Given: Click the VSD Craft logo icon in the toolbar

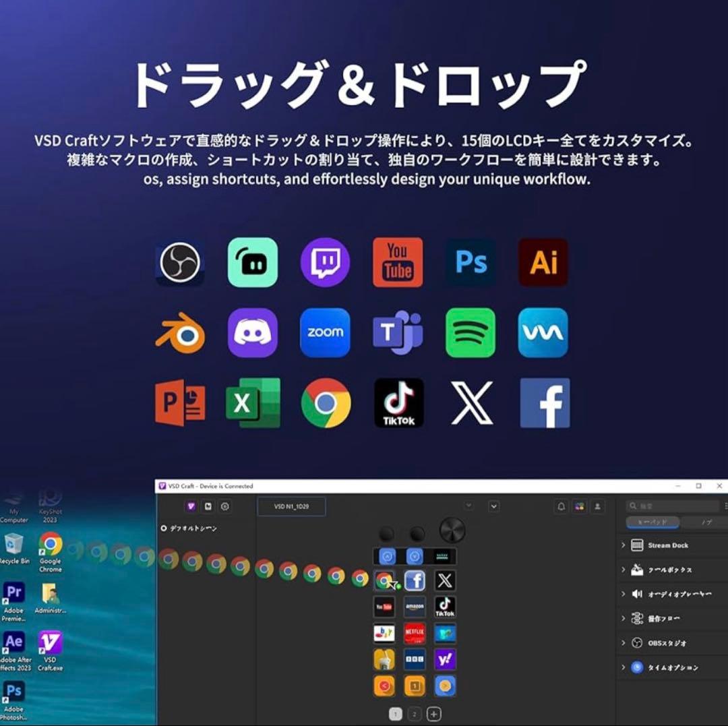Looking at the screenshot, I should [x=191, y=506].
